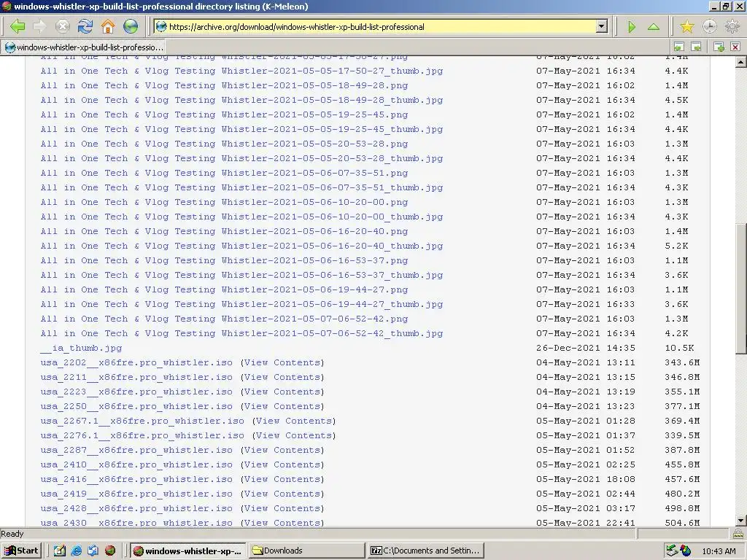View Contents of usa_2416 iso
Image resolution: width=747 pixels, height=560 pixels.
[282, 479]
